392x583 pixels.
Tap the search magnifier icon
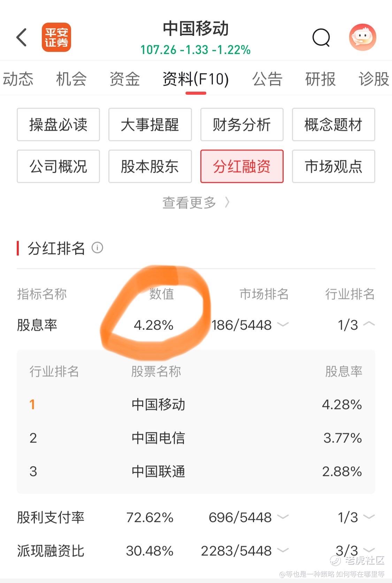click(x=321, y=37)
